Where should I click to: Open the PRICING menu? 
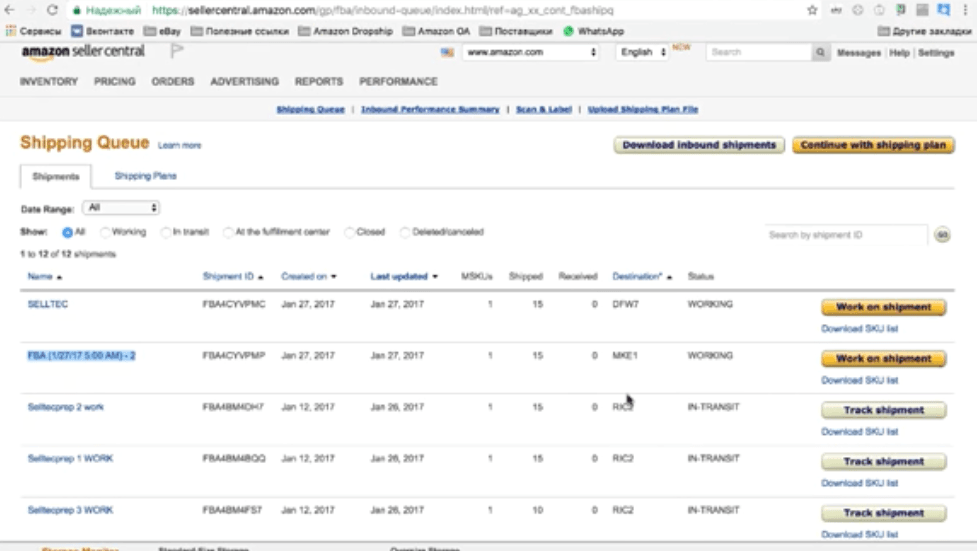point(115,82)
